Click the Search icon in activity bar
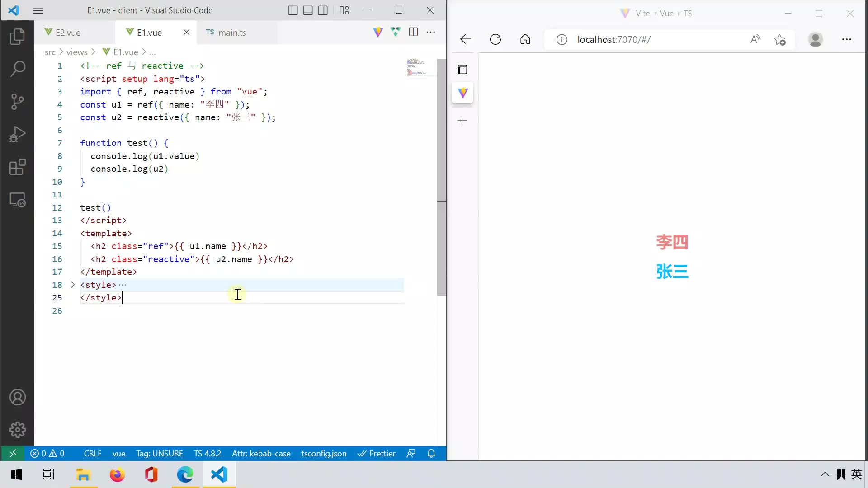Screen dimensions: 868x488 pos(16,69)
